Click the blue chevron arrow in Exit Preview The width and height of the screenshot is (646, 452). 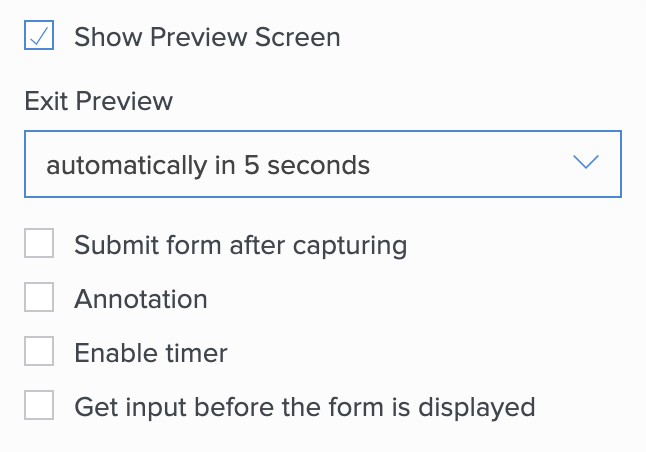tap(585, 163)
